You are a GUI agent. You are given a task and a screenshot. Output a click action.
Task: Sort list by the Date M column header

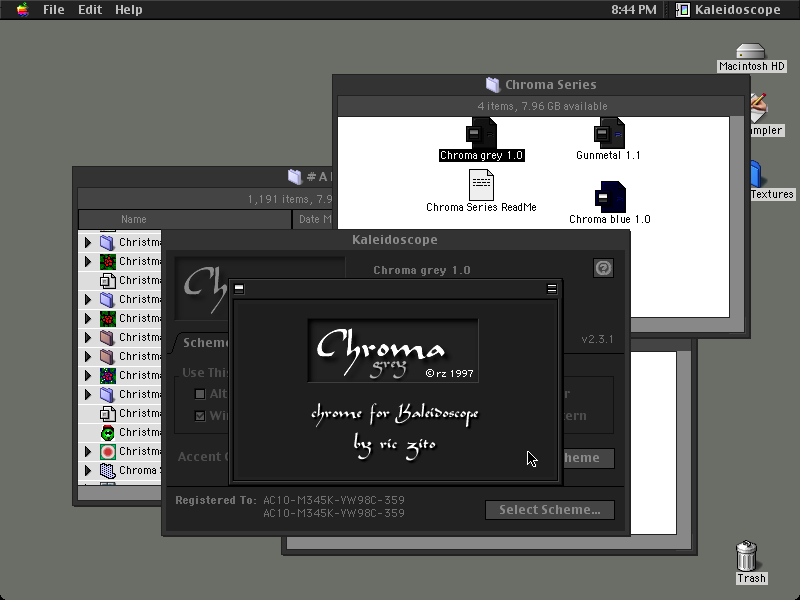pyautogui.click(x=313, y=219)
